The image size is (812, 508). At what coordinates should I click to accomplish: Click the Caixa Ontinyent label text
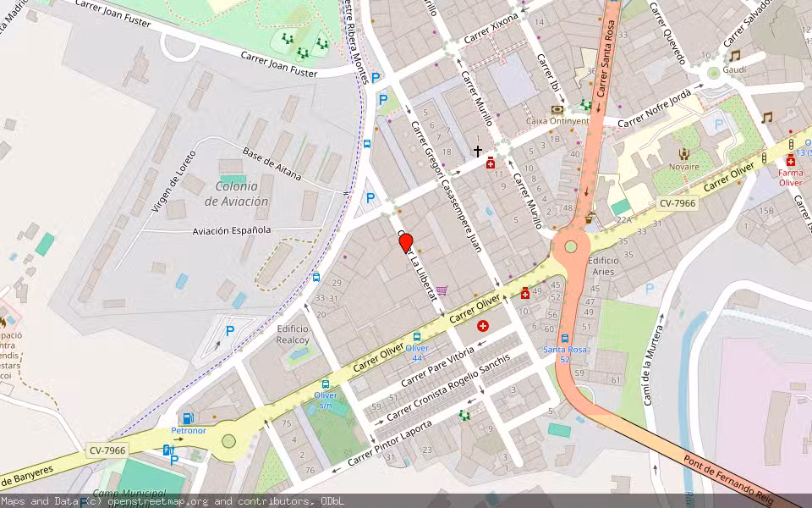click(557, 121)
